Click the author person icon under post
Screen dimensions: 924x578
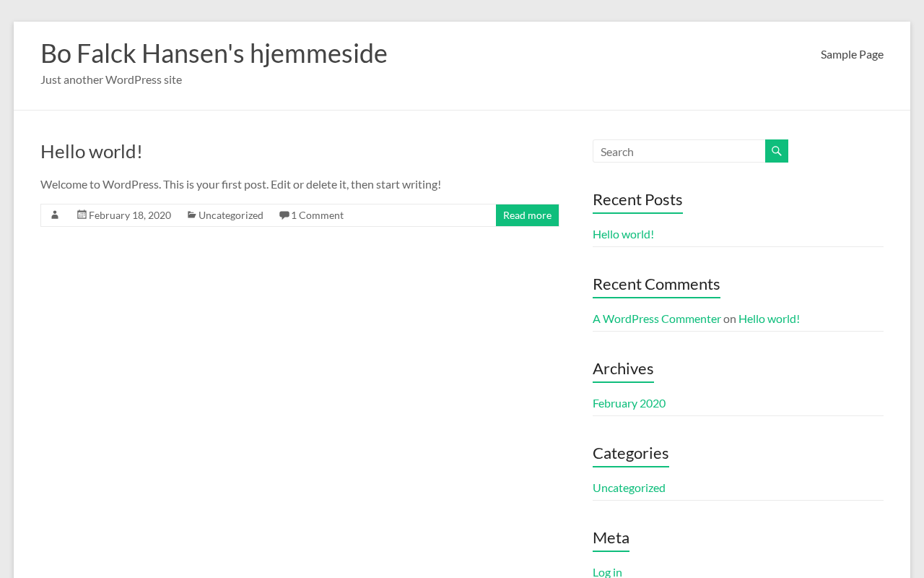click(x=55, y=215)
